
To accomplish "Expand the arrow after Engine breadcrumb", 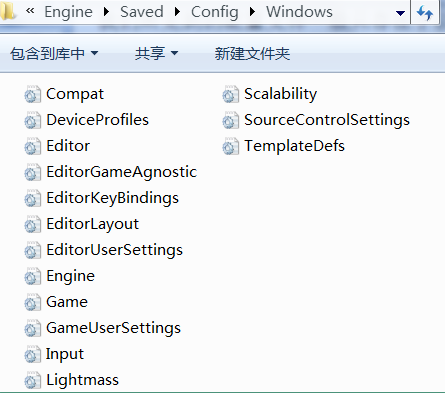I will click(106, 12).
